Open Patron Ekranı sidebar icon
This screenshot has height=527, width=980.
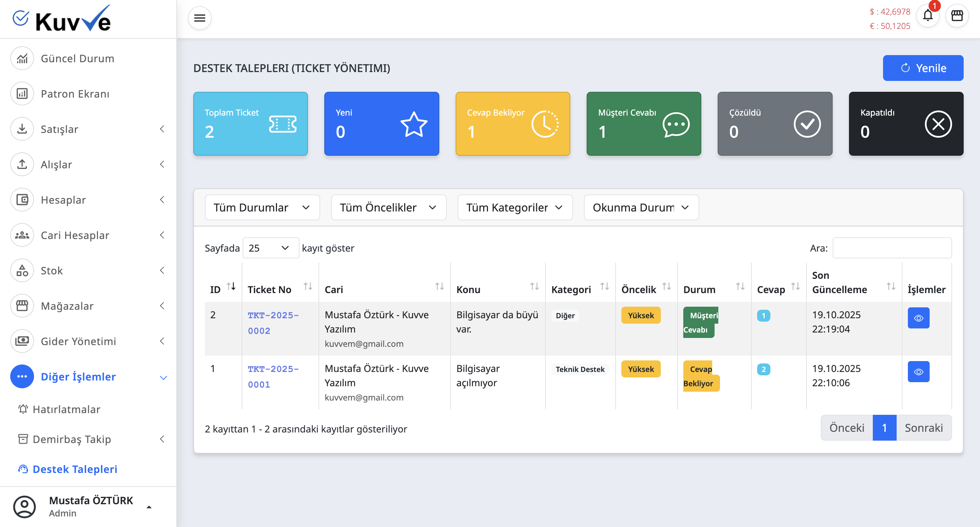[x=22, y=94]
